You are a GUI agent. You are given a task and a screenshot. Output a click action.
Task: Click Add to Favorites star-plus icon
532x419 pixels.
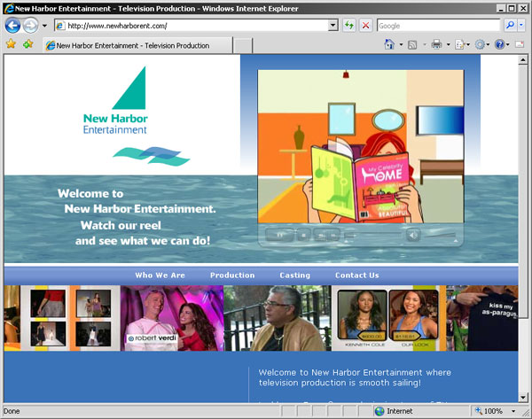28,44
